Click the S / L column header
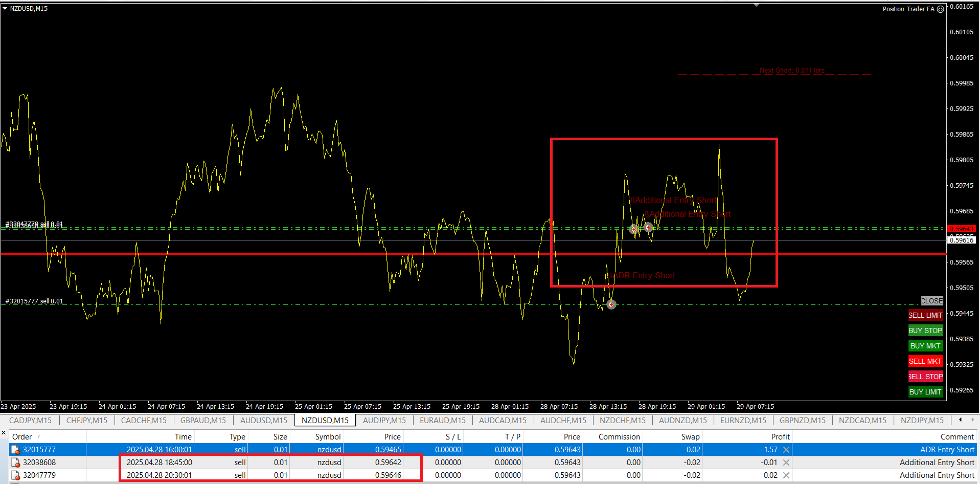 [434, 437]
